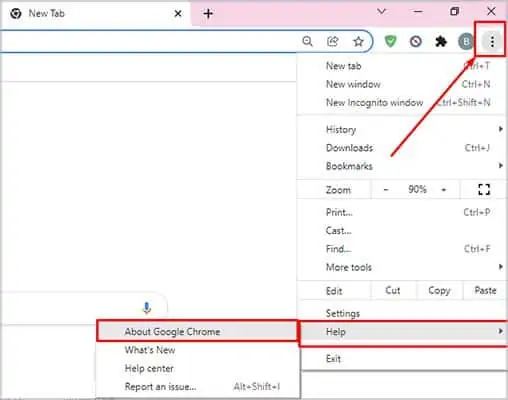Image resolution: width=508 pixels, height=400 pixels.
Task: Open a new tab with plus button
Action: coord(208,14)
